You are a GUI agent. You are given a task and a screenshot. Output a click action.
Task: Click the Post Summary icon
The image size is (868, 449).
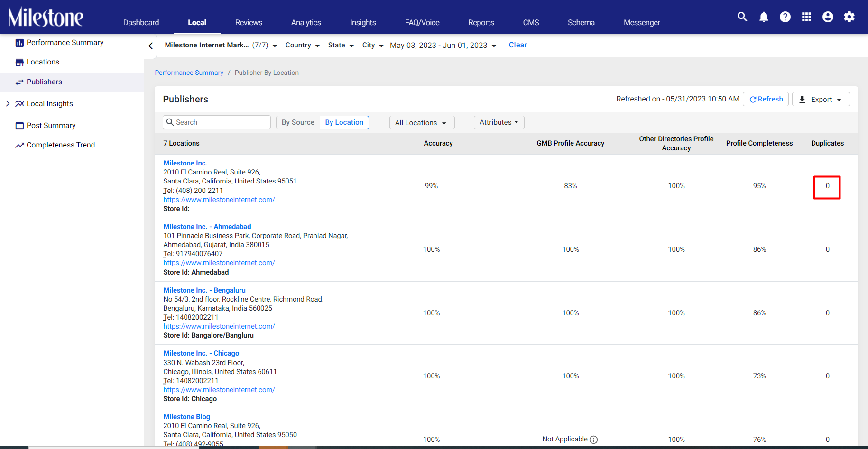pyautogui.click(x=19, y=126)
